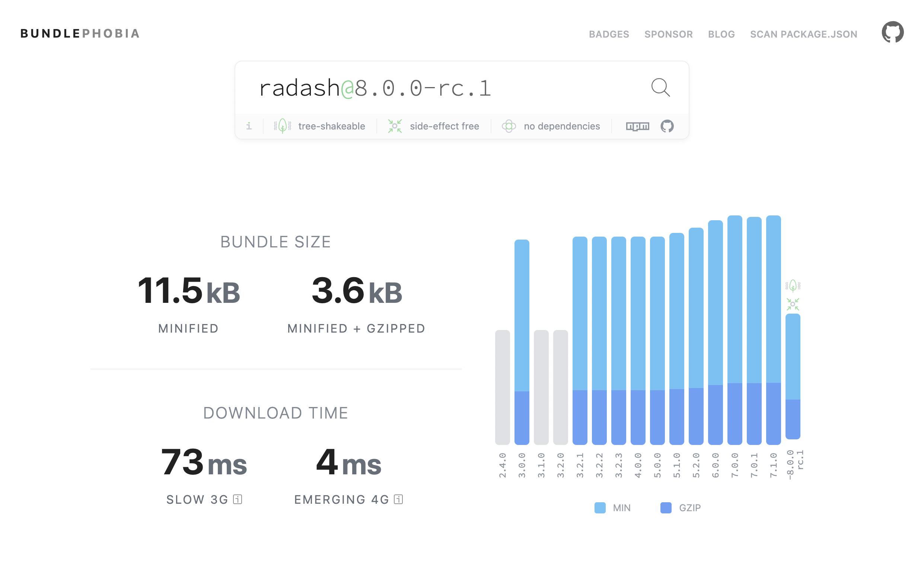Click the Bundlephobia logo

click(x=80, y=33)
